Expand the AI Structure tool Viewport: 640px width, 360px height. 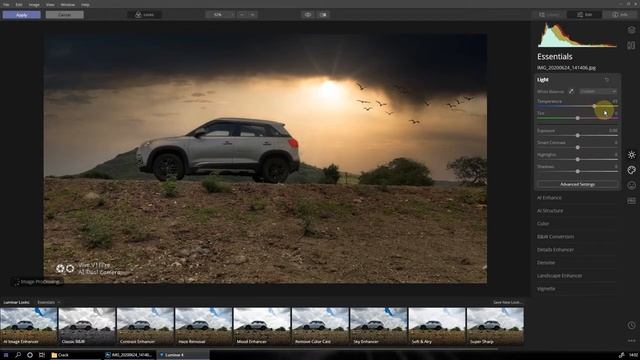(x=550, y=211)
